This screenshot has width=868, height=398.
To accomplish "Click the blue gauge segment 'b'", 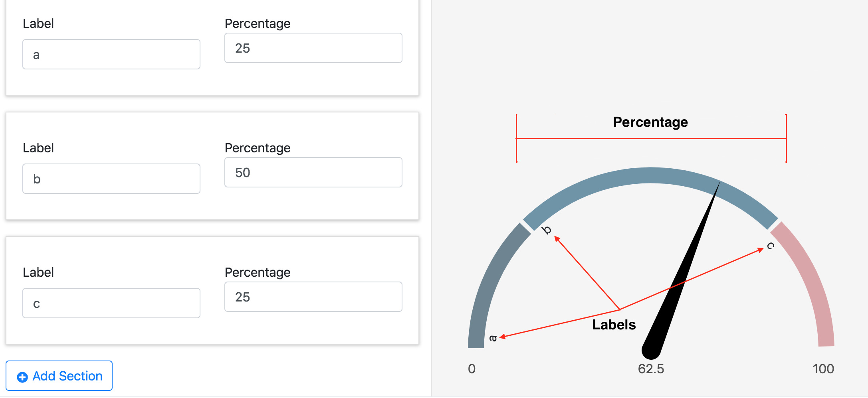I will pyautogui.click(x=651, y=175).
